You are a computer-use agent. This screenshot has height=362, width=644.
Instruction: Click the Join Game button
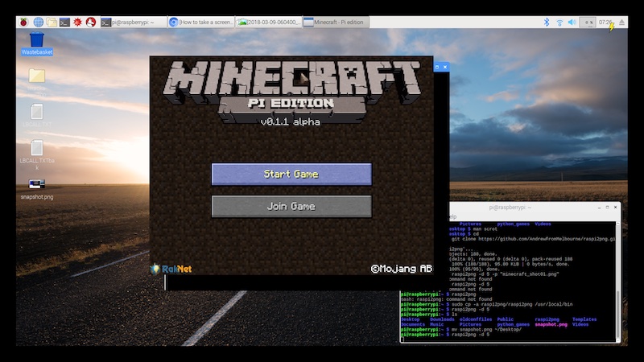(291, 207)
